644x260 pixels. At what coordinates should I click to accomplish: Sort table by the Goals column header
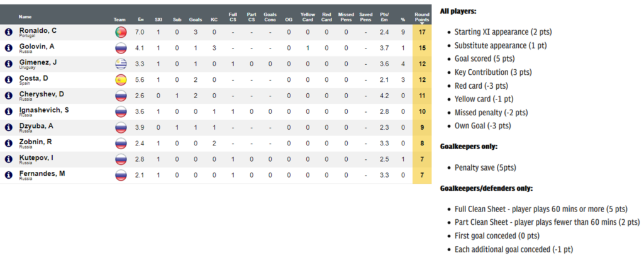coord(195,19)
